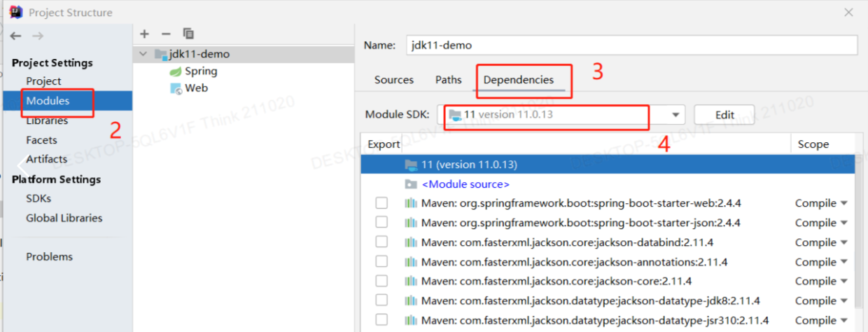This screenshot has height=332, width=868.
Task: Click the IntelliJ IDEA logo in title bar
Action: coord(15,12)
